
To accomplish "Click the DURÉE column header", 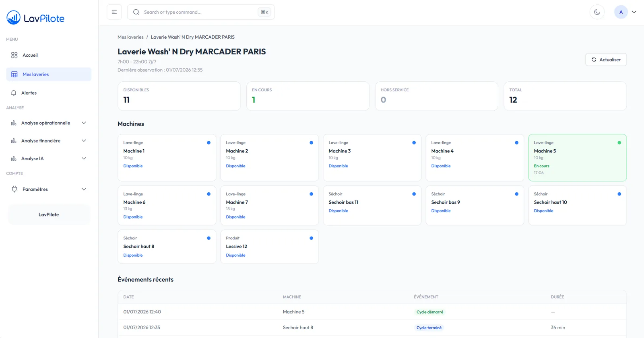I will tap(557, 297).
